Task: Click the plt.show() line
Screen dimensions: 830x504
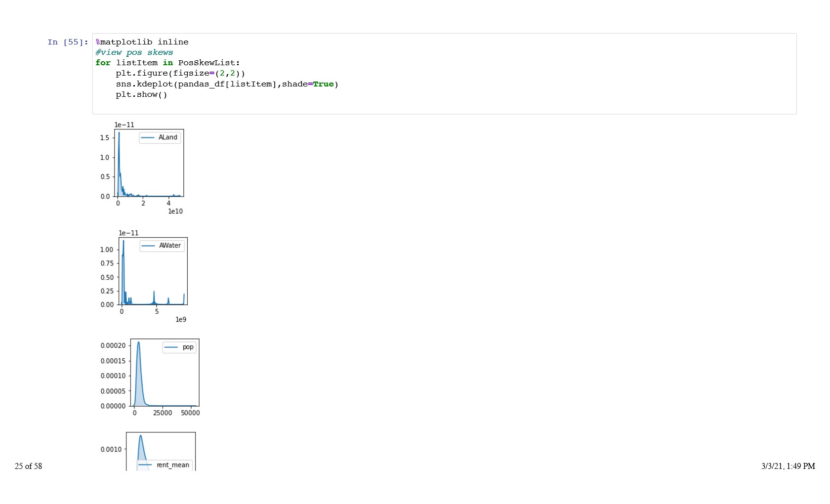Action: point(141,95)
